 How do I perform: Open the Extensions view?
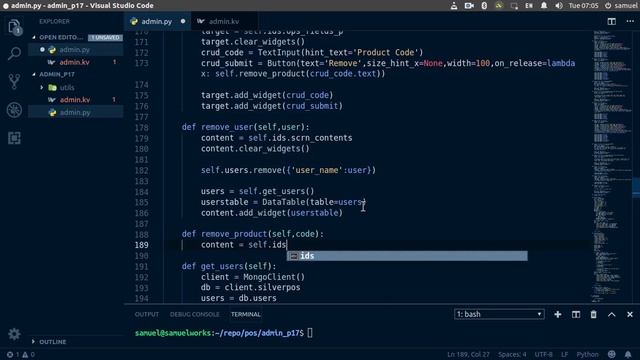pos(14,138)
